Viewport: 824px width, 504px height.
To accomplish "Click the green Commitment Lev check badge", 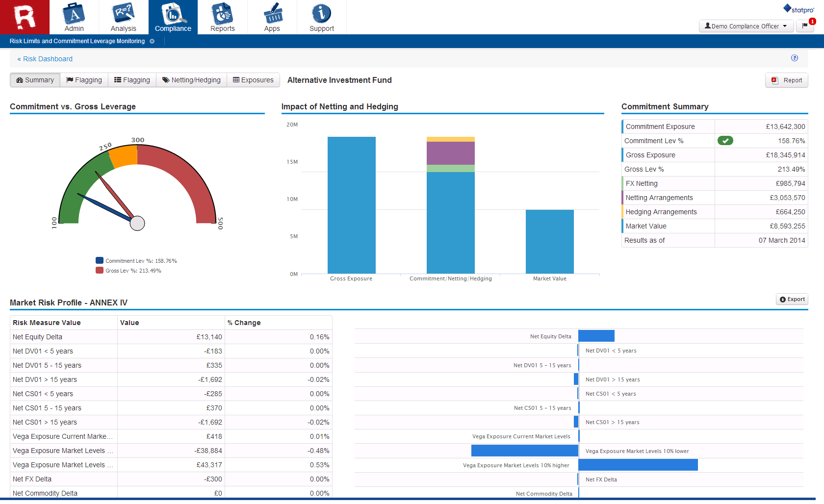I will [x=725, y=141].
